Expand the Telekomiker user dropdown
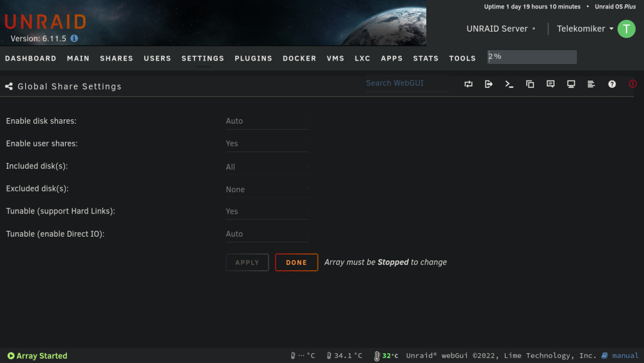Screen dimensions: 644x363 (585, 29)
